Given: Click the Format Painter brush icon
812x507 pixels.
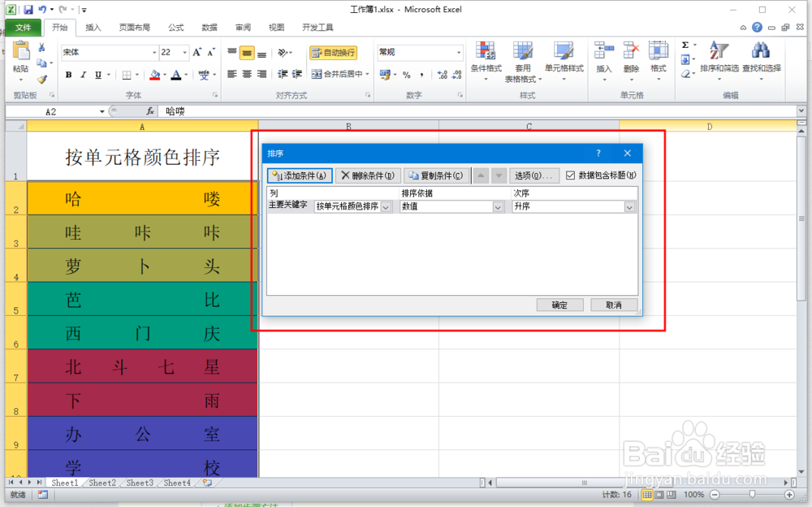Looking at the screenshot, I should coord(42,80).
